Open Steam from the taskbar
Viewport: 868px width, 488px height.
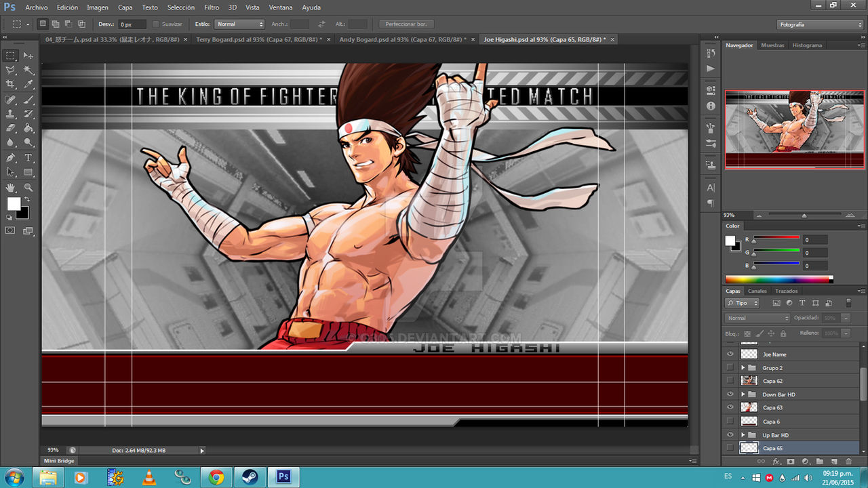point(250,477)
